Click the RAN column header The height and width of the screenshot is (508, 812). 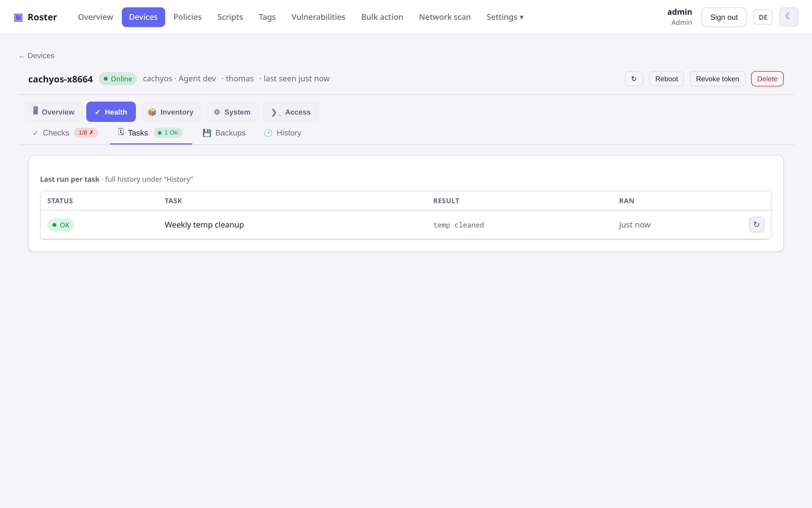626,201
